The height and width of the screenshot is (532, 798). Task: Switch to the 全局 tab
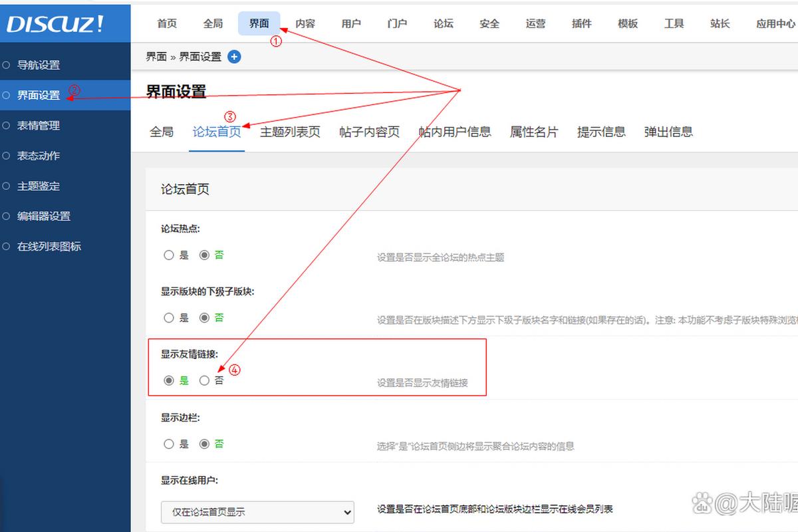[x=162, y=132]
